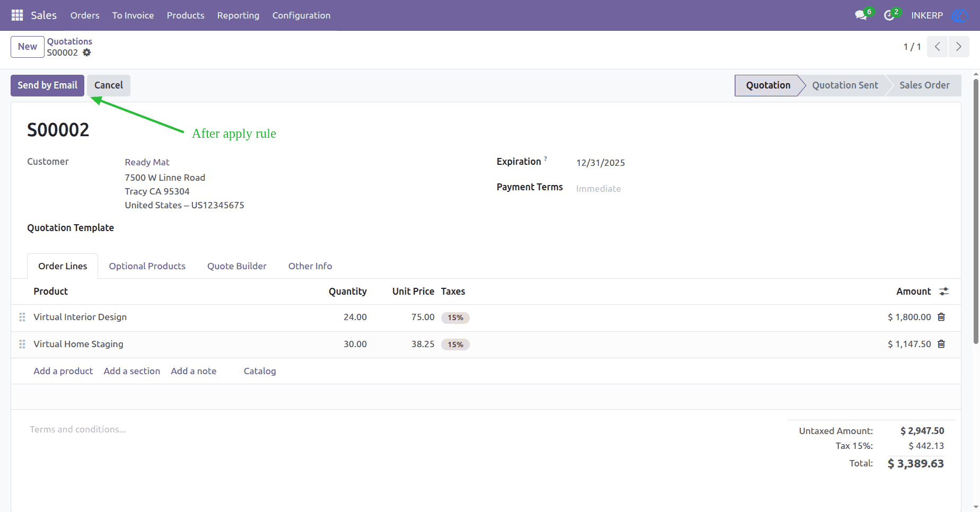
Task: Delete the Virtual Interior Design line
Action: click(x=941, y=317)
